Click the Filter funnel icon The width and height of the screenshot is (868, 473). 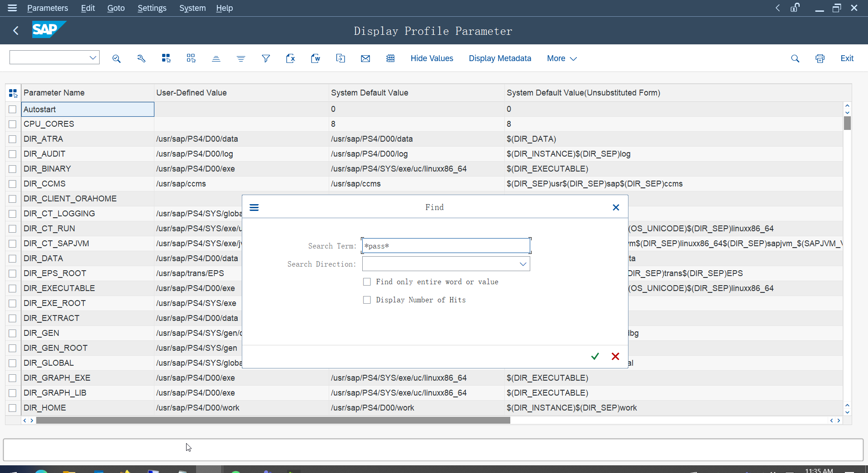(x=266, y=58)
